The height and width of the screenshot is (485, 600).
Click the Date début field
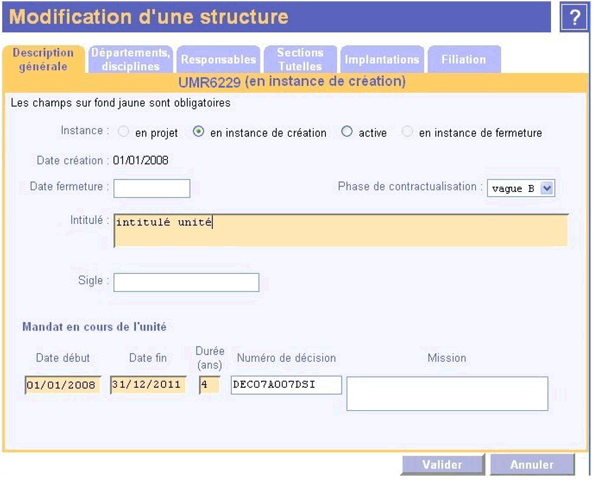[x=63, y=385]
